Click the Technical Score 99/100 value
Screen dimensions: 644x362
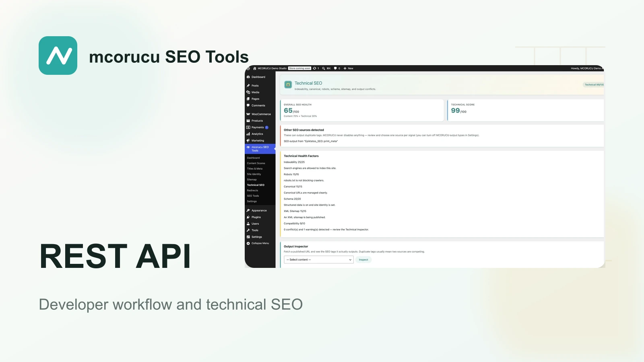click(458, 111)
